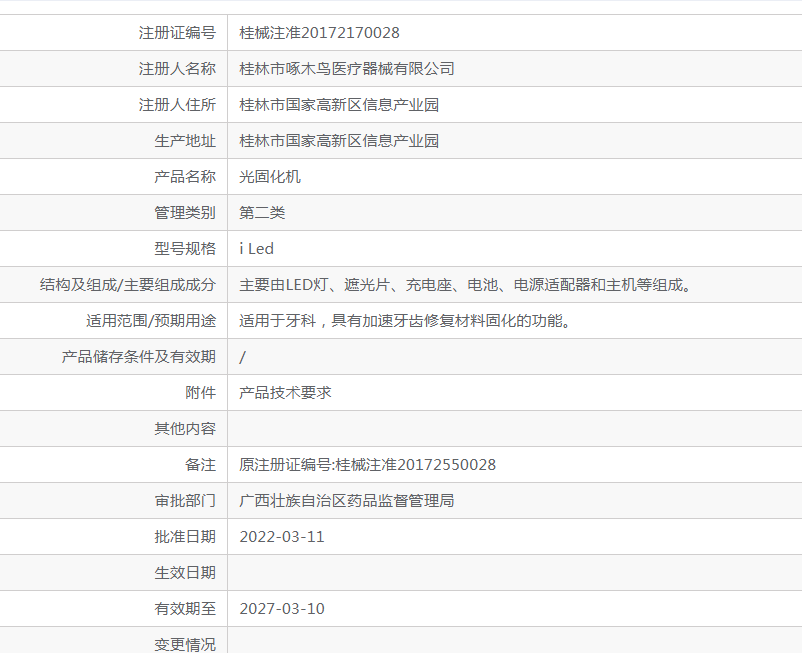Select the composition text starting 主要由LED灯
The image size is (802, 653).
click(465, 285)
